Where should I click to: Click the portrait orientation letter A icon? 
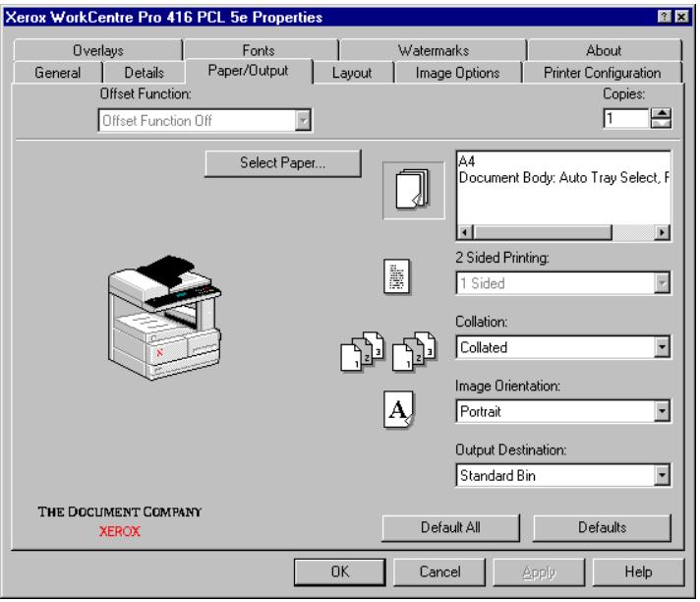(398, 409)
